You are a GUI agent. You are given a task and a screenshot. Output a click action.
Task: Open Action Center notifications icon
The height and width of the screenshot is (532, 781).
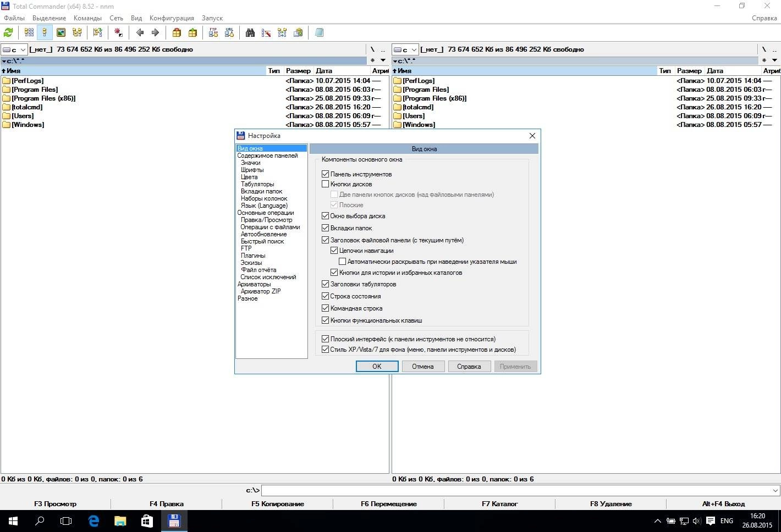[x=711, y=521]
